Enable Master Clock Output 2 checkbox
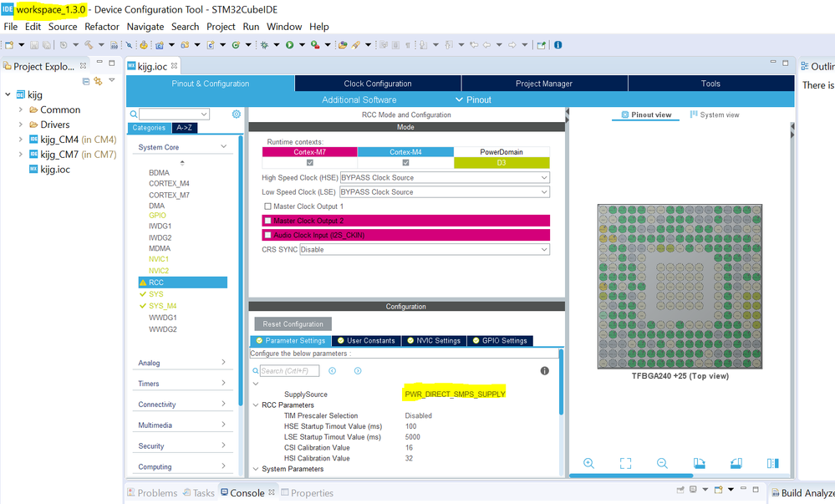The width and height of the screenshot is (835, 504). [267, 221]
